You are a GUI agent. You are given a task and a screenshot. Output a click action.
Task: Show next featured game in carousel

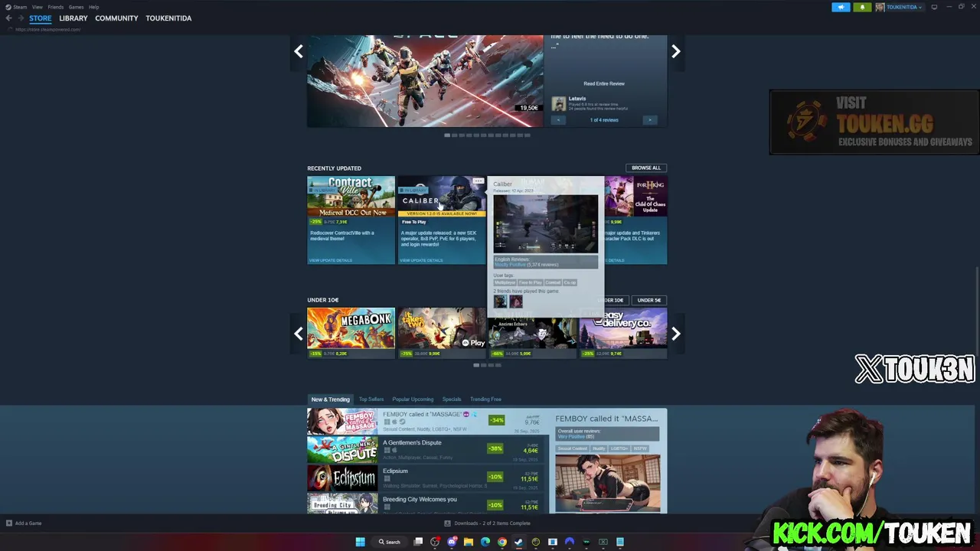coord(675,51)
